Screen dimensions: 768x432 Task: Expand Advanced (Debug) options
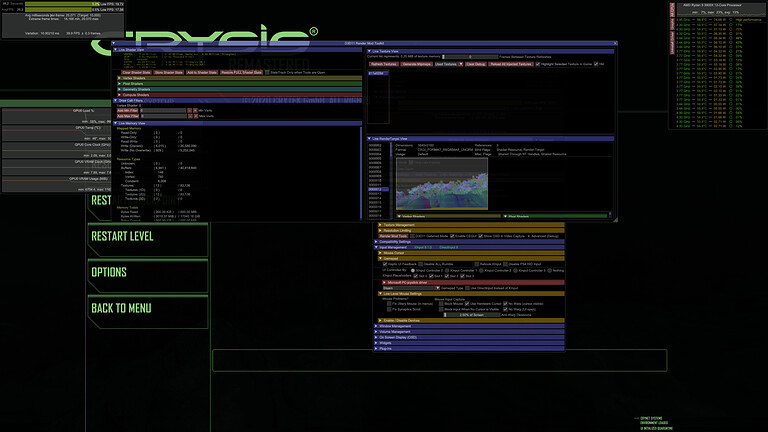coord(543,236)
